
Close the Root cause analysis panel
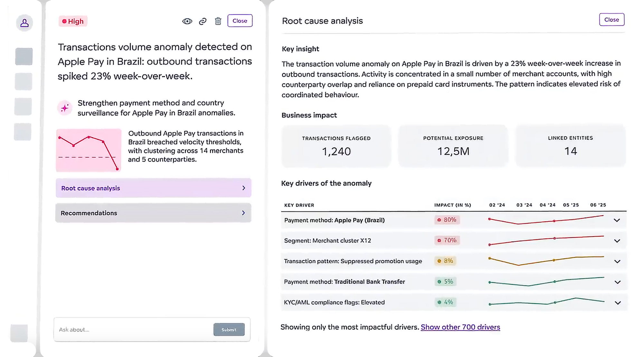(611, 20)
